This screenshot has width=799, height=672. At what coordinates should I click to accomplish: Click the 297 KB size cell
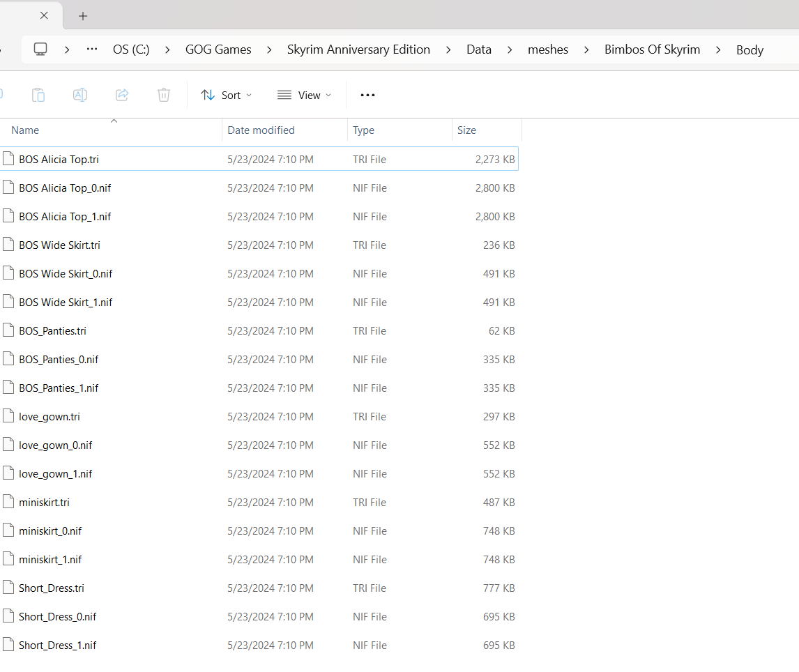pos(499,417)
